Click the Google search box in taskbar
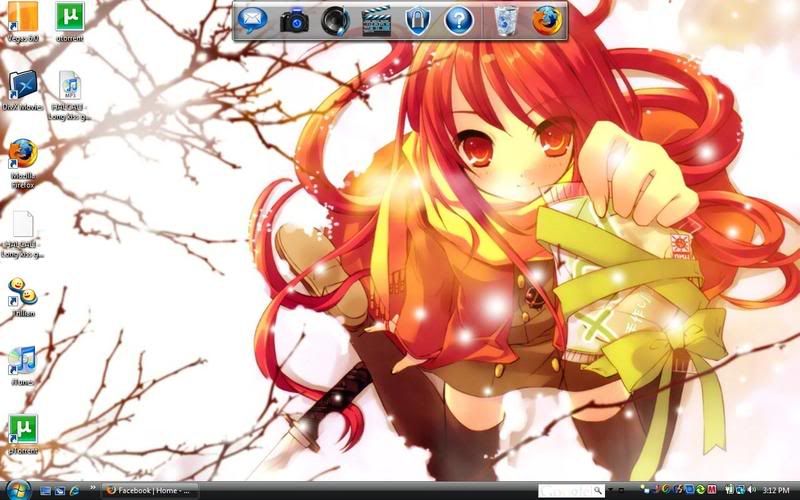The width and height of the screenshot is (800, 500). pyautogui.click(x=565, y=491)
